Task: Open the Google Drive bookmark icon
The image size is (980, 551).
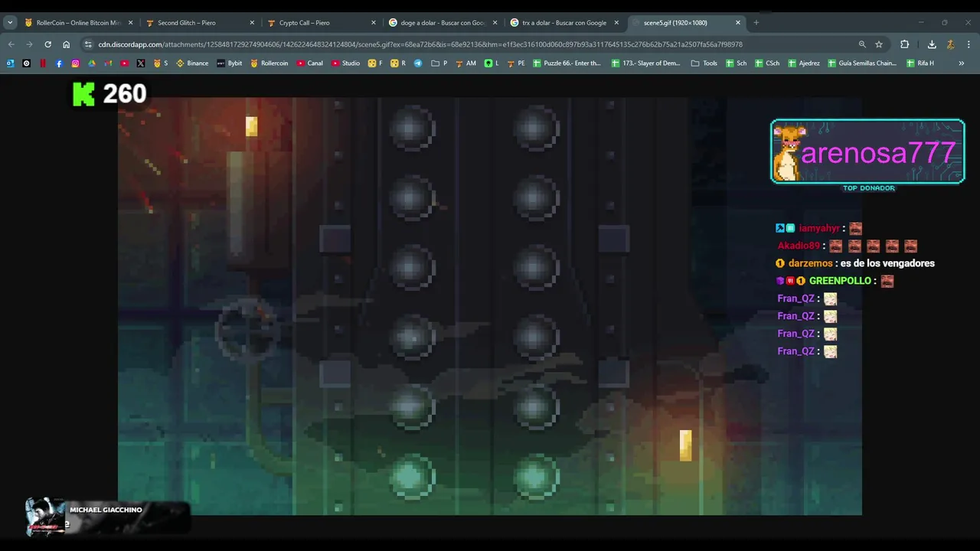Action: pos(92,63)
